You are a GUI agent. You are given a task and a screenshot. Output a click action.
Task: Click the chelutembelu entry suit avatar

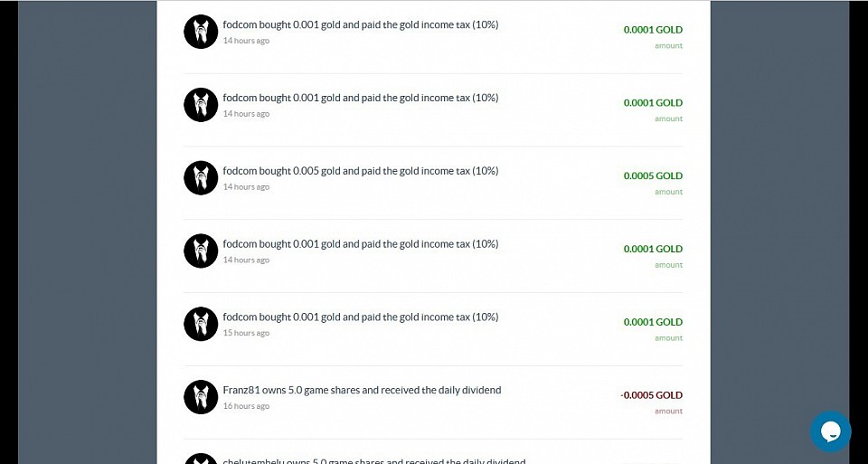(x=201, y=459)
